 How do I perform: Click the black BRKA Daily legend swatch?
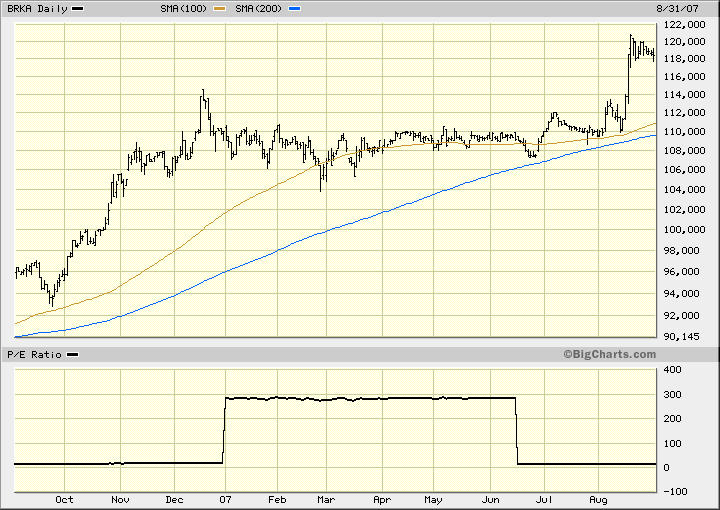pyautogui.click(x=78, y=9)
